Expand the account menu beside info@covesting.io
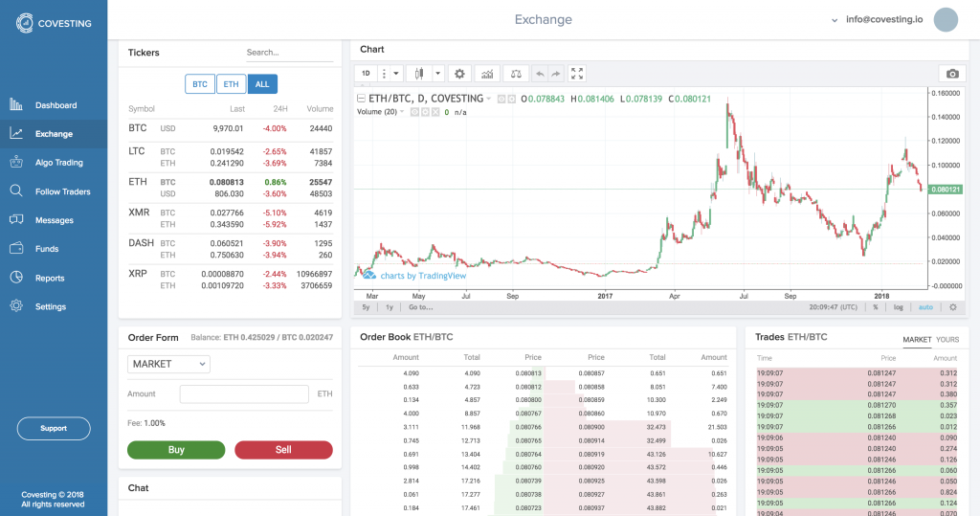980x516 pixels. (835, 20)
